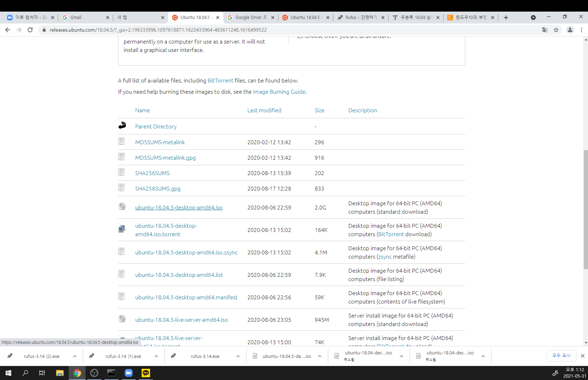
Task: Switch to the 우분투 18.04 tab
Action: click(x=415, y=18)
